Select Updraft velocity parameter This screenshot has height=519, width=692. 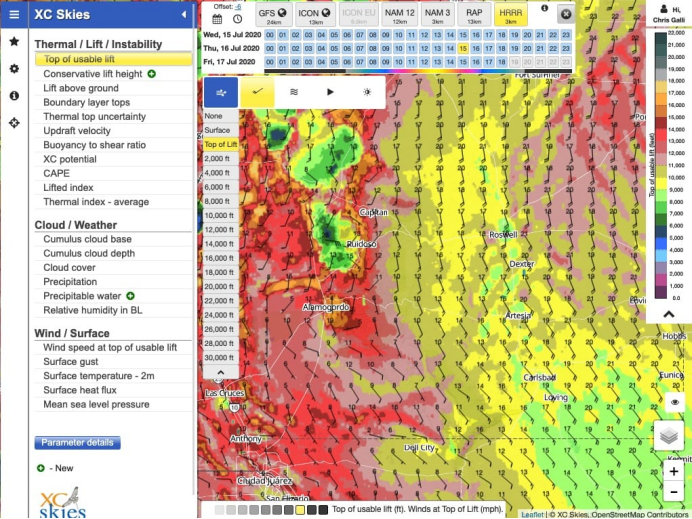(x=113, y=131)
